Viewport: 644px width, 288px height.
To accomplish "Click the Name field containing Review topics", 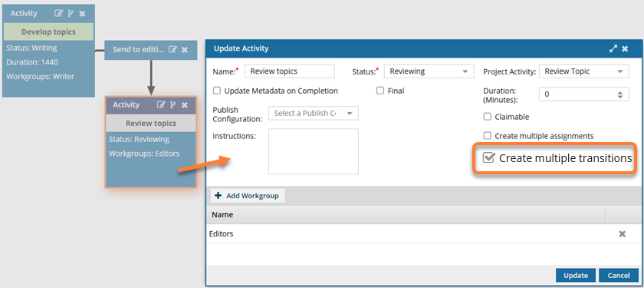I will pyautogui.click(x=290, y=71).
